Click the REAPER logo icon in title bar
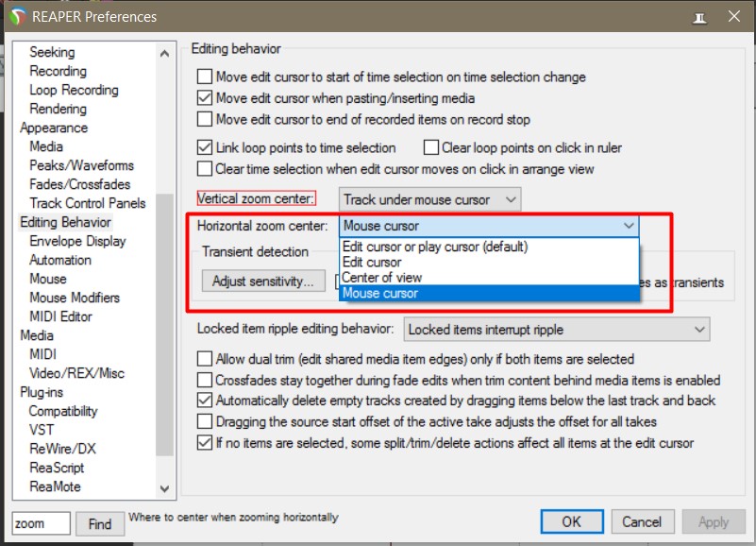 [17, 16]
